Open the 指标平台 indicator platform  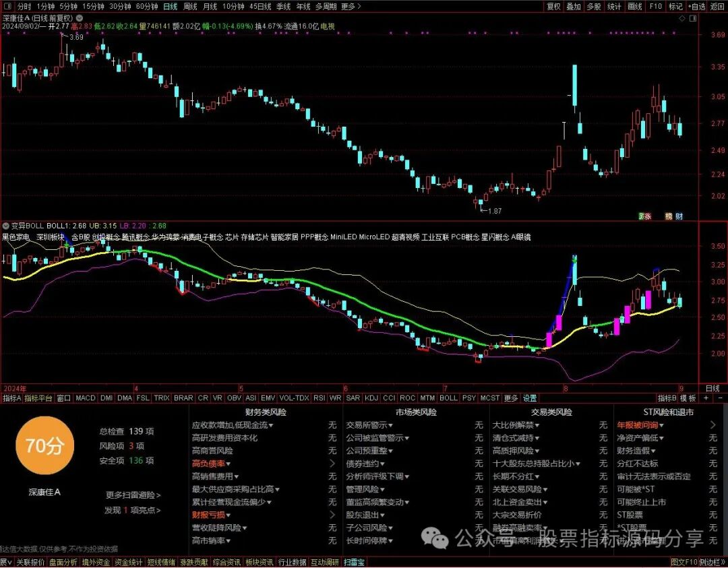click(38, 398)
